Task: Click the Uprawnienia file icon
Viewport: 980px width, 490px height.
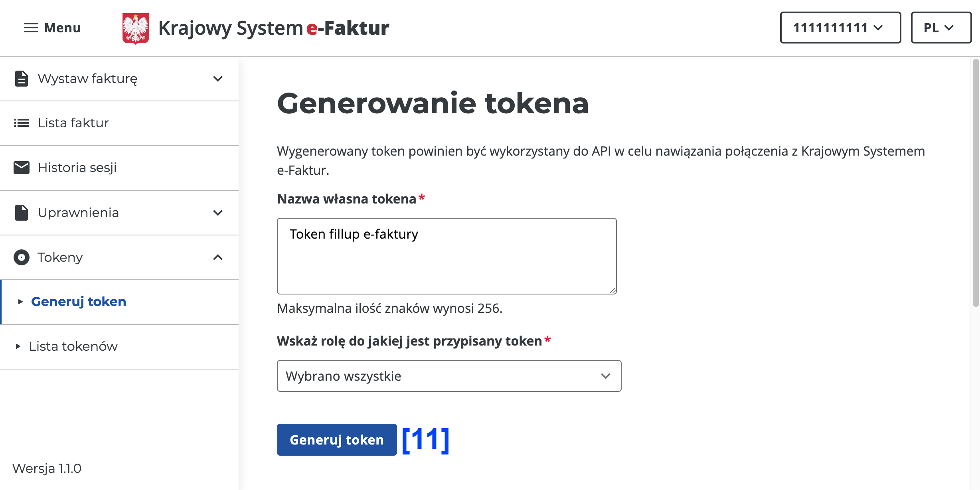Action: [22, 213]
